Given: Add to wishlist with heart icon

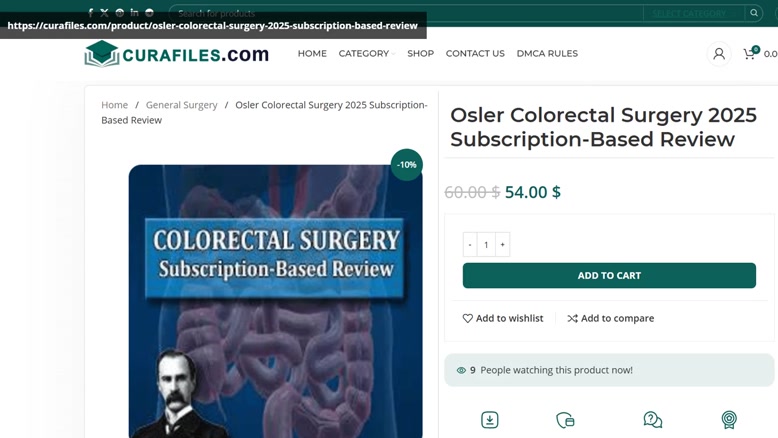Looking at the screenshot, I should (x=503, y=318).
